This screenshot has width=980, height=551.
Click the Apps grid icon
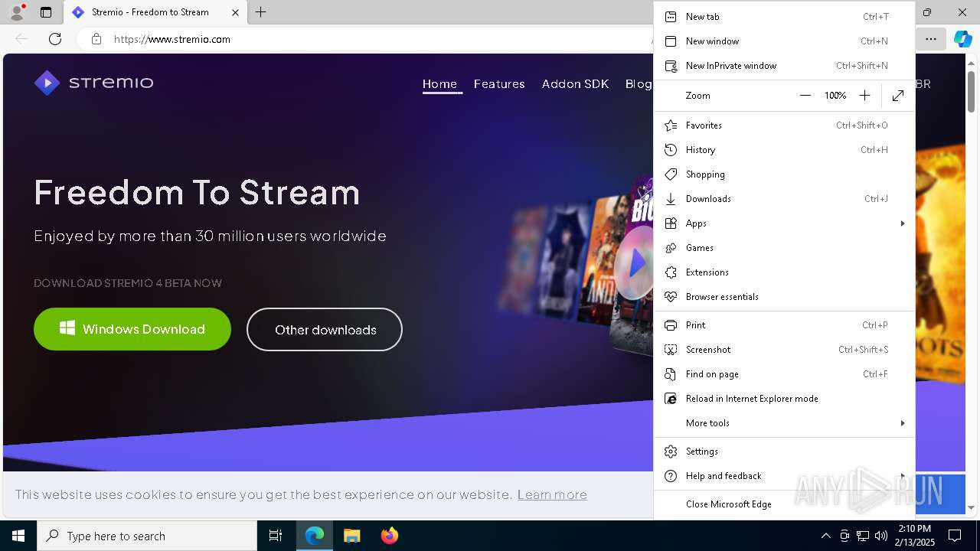[x=671, y=223]
